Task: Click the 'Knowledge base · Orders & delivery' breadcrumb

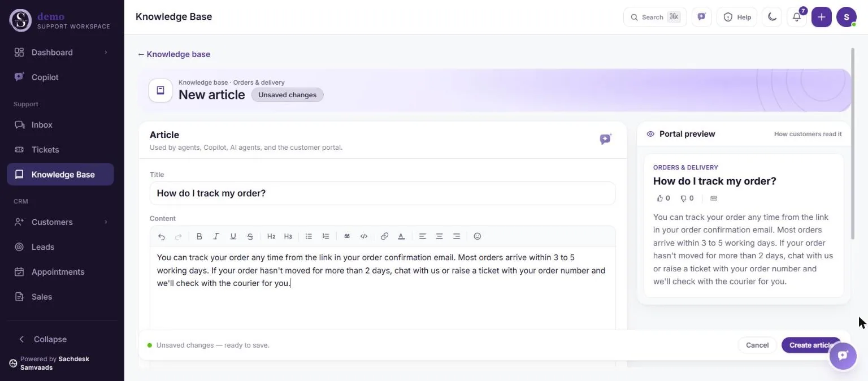Action: [x=232, y=83]
